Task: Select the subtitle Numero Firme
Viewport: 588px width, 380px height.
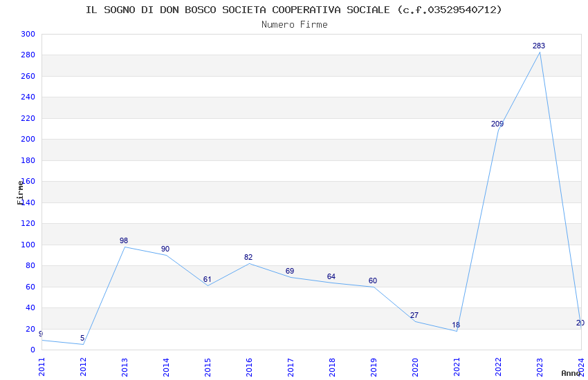Action: click(x=295, y=25)
